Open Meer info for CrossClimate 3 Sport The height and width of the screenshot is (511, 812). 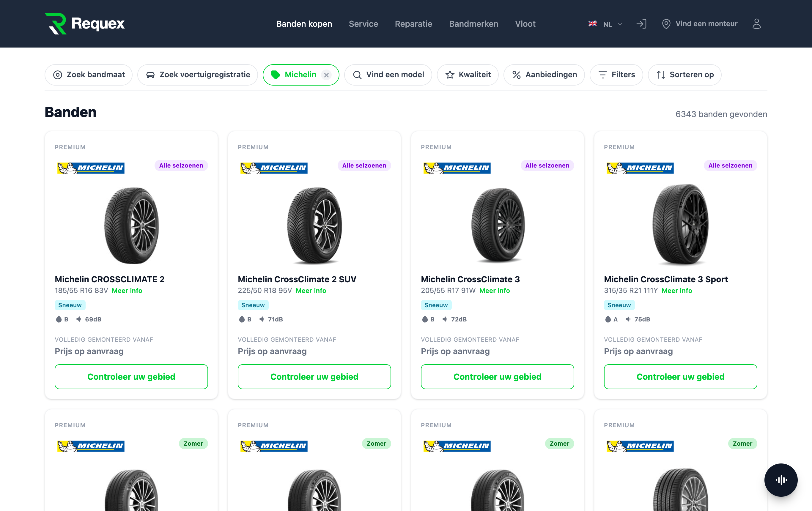click(677, 291)
